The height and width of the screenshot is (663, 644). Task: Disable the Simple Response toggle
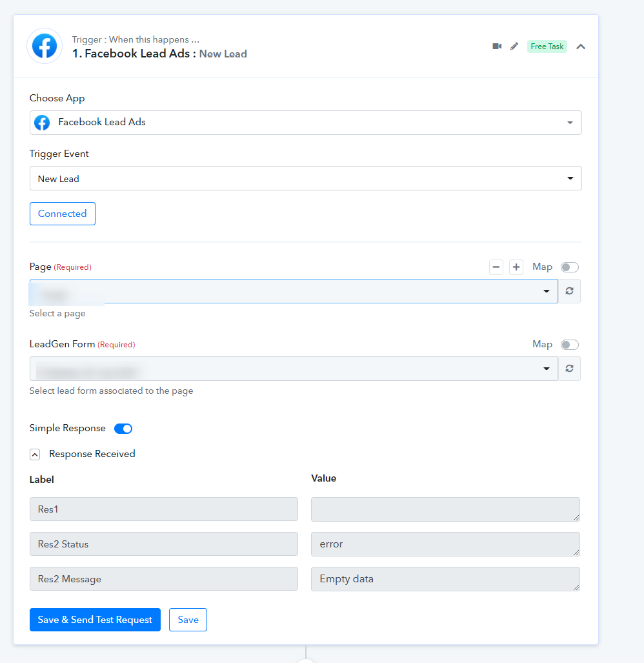click(123, 428)
